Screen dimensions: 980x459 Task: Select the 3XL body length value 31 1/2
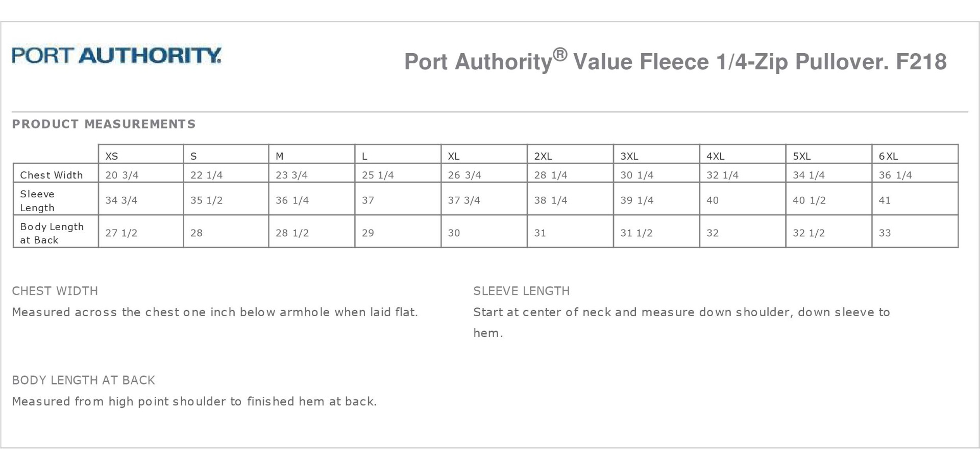[x=636, y=233]
